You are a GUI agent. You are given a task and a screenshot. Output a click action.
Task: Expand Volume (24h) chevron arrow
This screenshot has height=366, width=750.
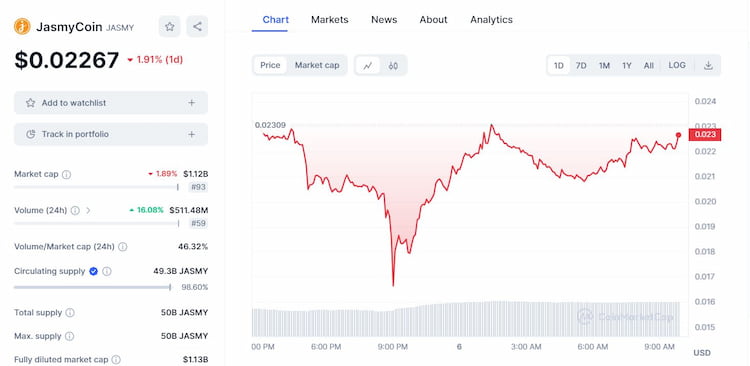88,211
